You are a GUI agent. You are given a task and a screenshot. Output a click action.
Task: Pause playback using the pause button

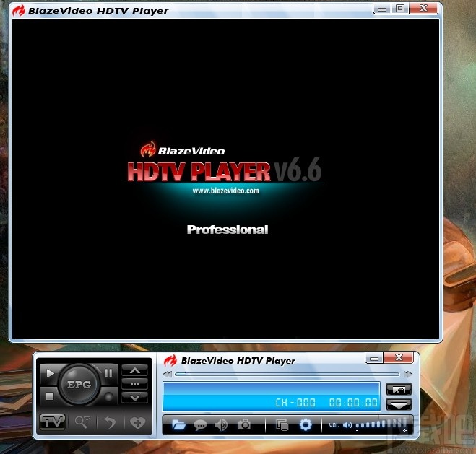[x=108, y=372]
